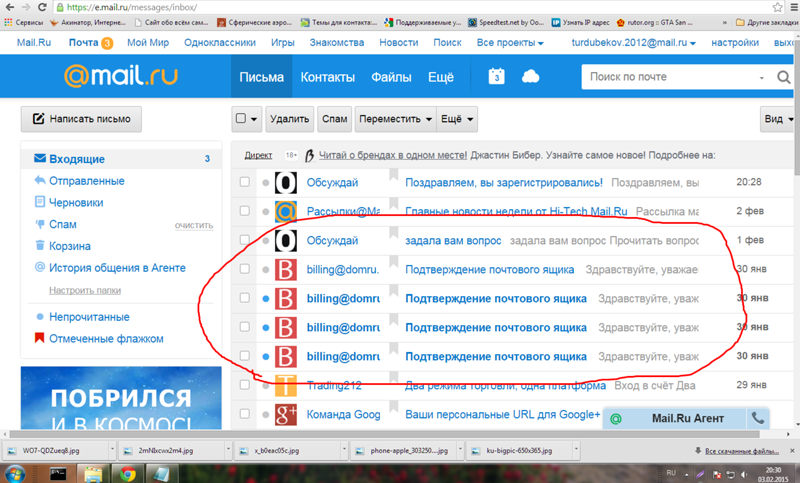Click Все скачанные файлы link
Image resolution: width=800 pixels, height=483 pixels.
(x=741, y=451)
